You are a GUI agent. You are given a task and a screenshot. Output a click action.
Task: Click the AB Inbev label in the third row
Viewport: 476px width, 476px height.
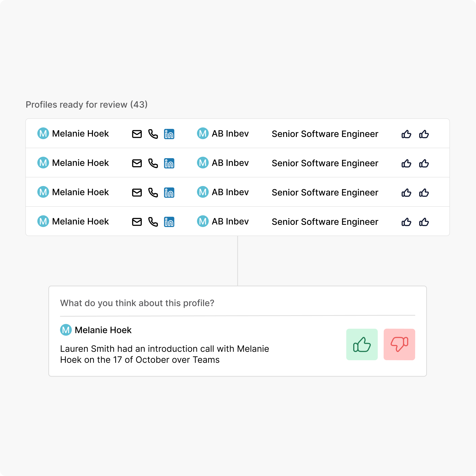pos(230,192)
